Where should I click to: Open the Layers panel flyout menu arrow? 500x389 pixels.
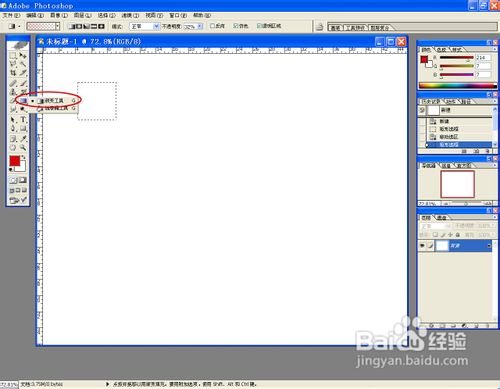tap(495, 217)
